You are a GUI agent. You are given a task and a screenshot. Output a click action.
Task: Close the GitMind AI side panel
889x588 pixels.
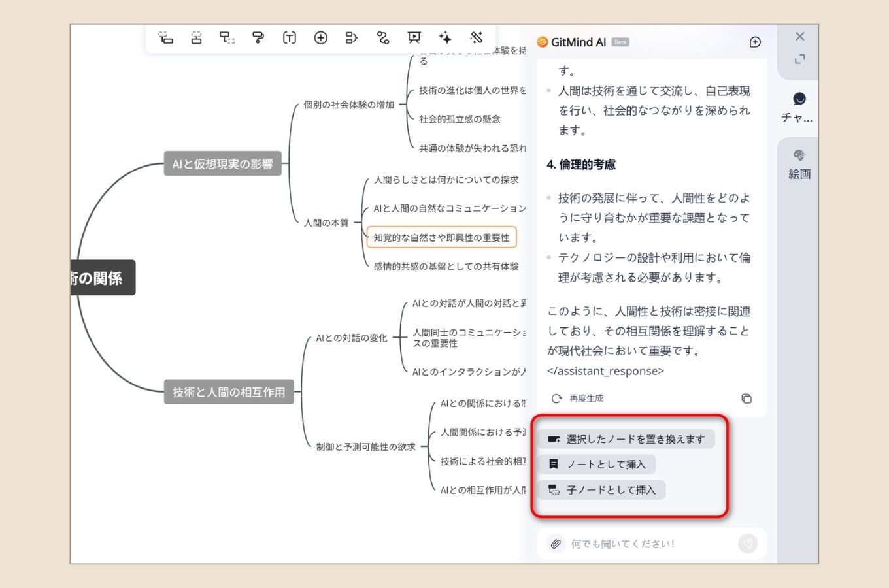799,37
